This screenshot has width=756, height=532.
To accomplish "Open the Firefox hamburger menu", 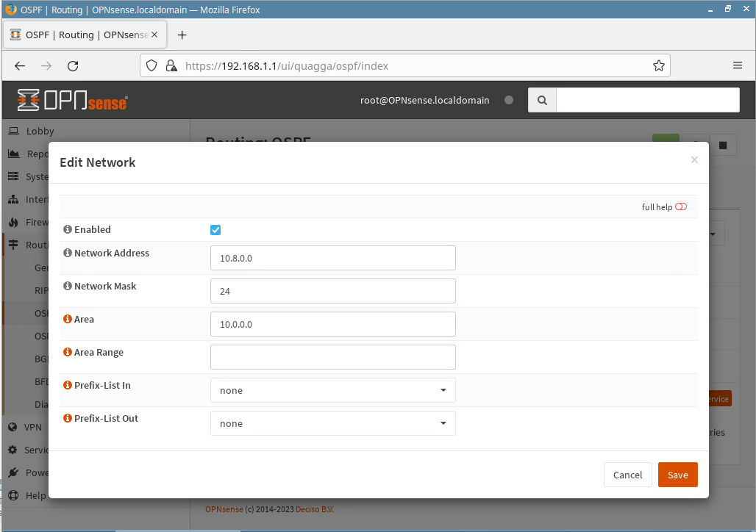I will (x=738, y=65).
